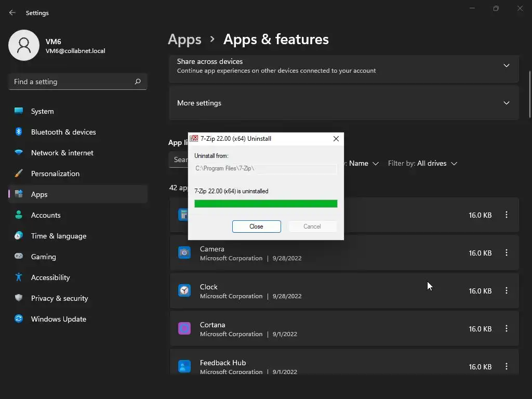Viewport: 532px width, 399px height.
Task: Open the Sort by Name dropdown
Action: pos(363,163)
